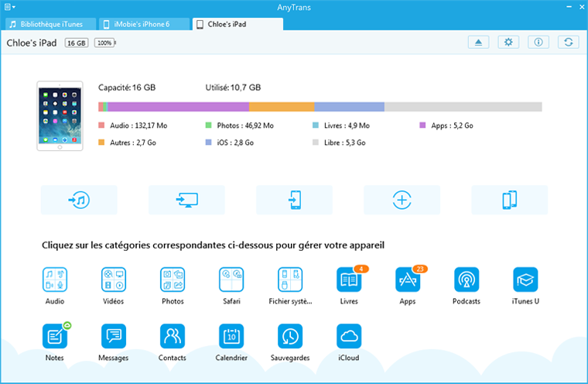Click the Livres : 4,9 Mo legend entry

(341, 125)
